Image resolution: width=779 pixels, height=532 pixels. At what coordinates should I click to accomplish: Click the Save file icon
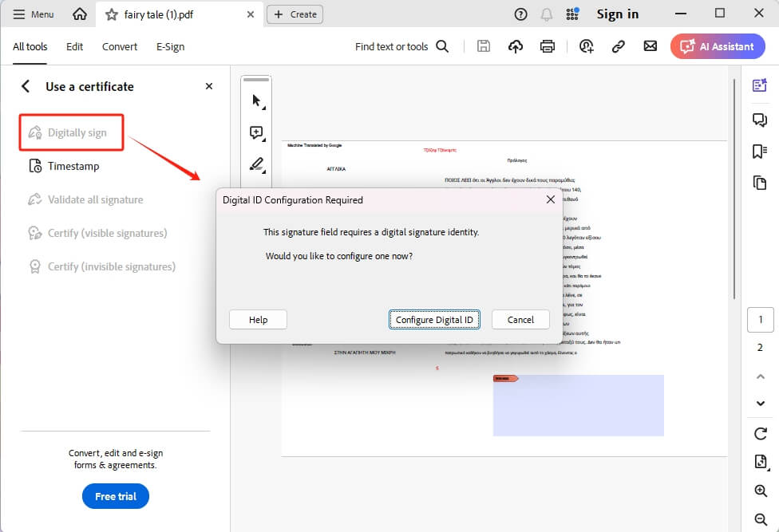484,46
